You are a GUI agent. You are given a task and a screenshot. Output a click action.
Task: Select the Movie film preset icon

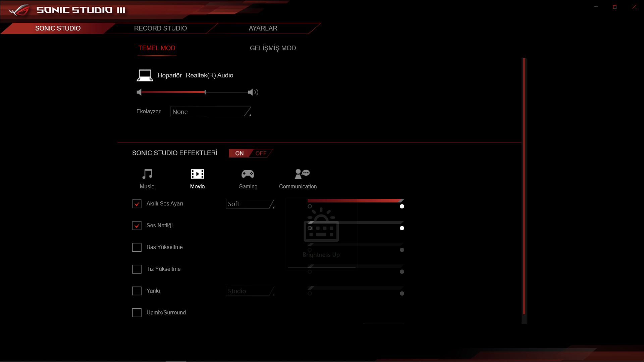click(x=197, y=174)
